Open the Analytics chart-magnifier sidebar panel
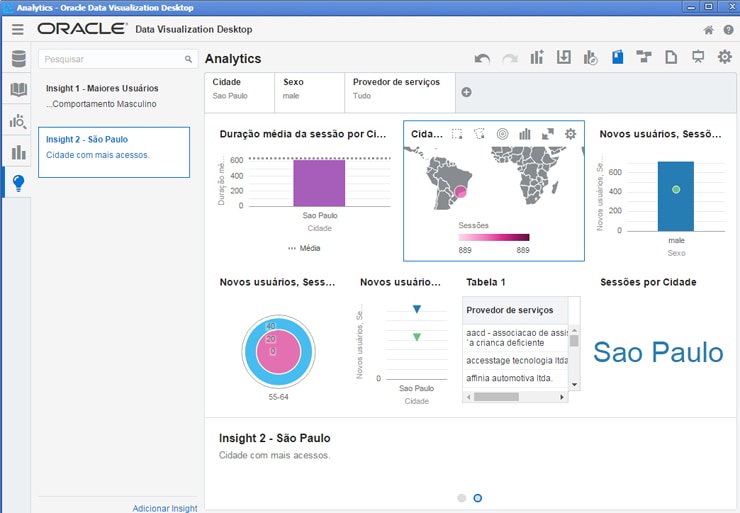Viewport: 740px width, 513px height. (18, 121)
